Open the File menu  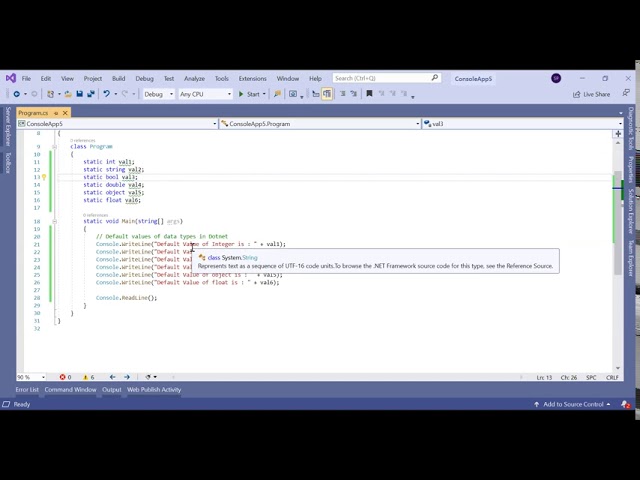tap(26, 78)
